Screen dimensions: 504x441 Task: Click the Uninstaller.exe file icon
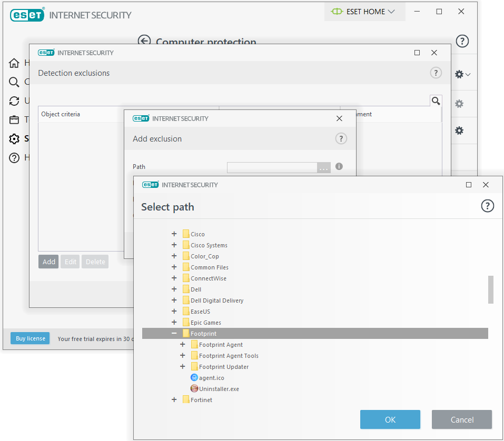[194, 388]
